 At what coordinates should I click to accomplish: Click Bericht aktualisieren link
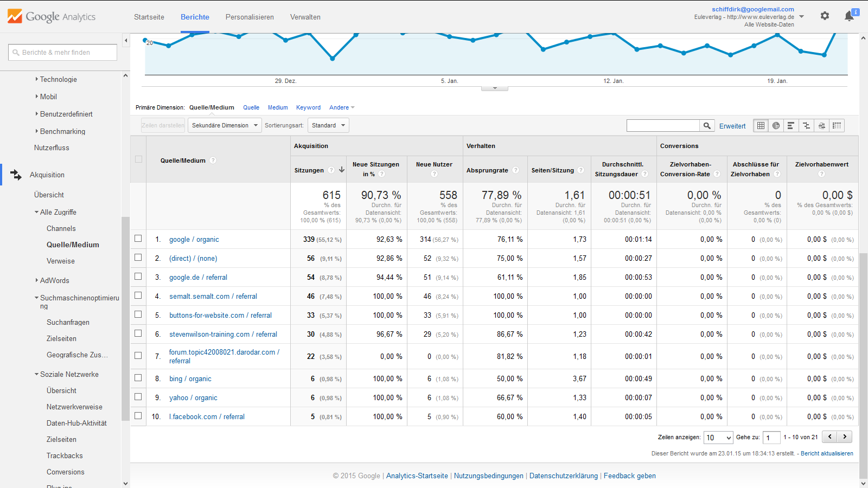[827, 453]
